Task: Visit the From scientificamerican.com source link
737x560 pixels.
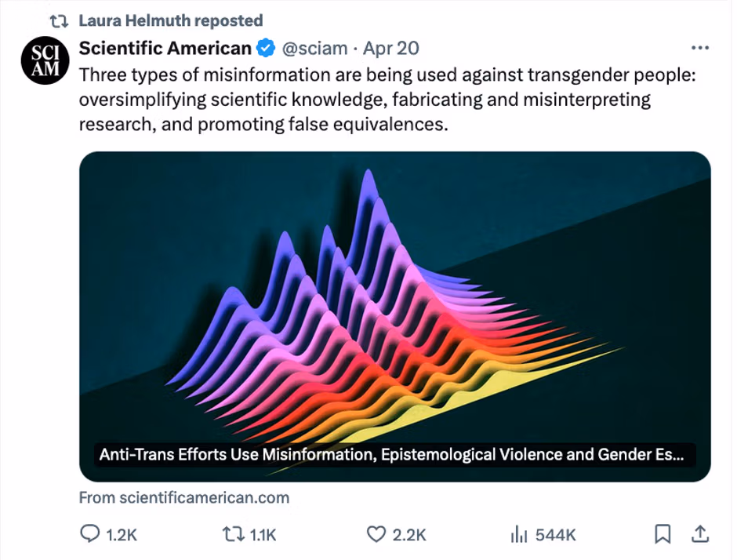Action: [x=184, y=497]
